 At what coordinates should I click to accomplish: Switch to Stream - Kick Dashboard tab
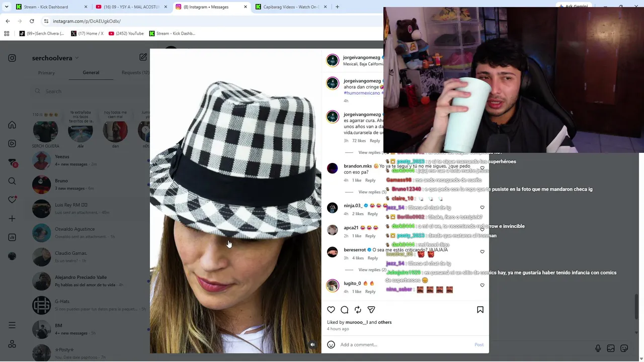(x=52, y=7)
